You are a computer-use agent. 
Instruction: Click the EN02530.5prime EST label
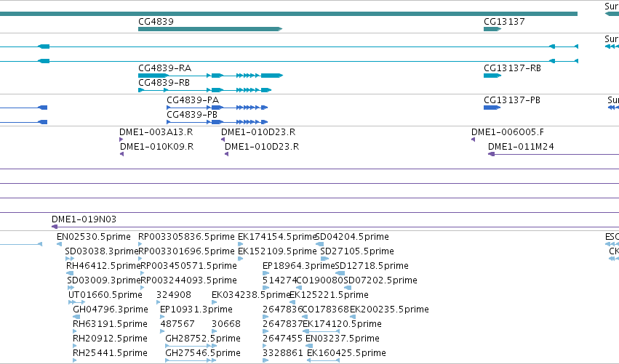click(94, 237)
